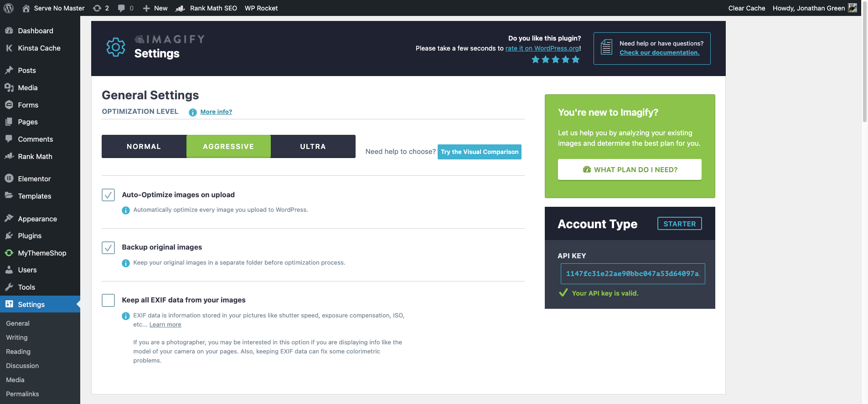Click the info icon beside EXIF data description
This screenshot has width=868, height=404.
tap(126, 316)
